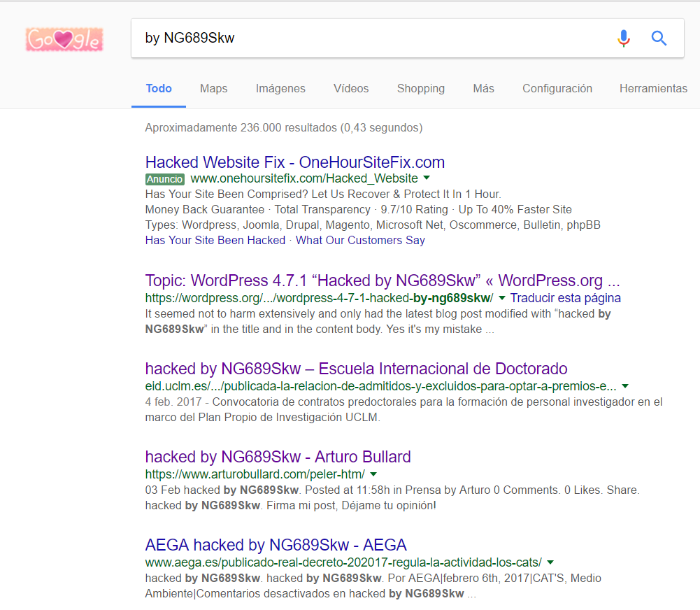Open Escuela Internacional de Doctorado result
Image resolution: width=700 pixels, height=610 pixels.
coord(356,369)
